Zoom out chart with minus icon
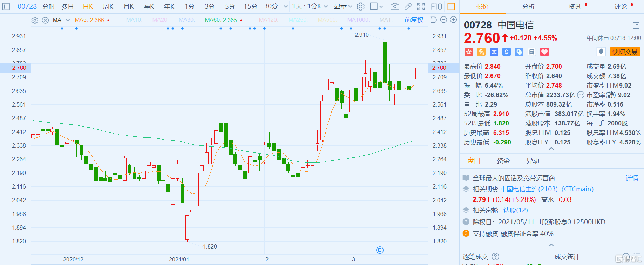Viewport: 644px width, 265px height. pyautogui.click(x=443, y=20)
